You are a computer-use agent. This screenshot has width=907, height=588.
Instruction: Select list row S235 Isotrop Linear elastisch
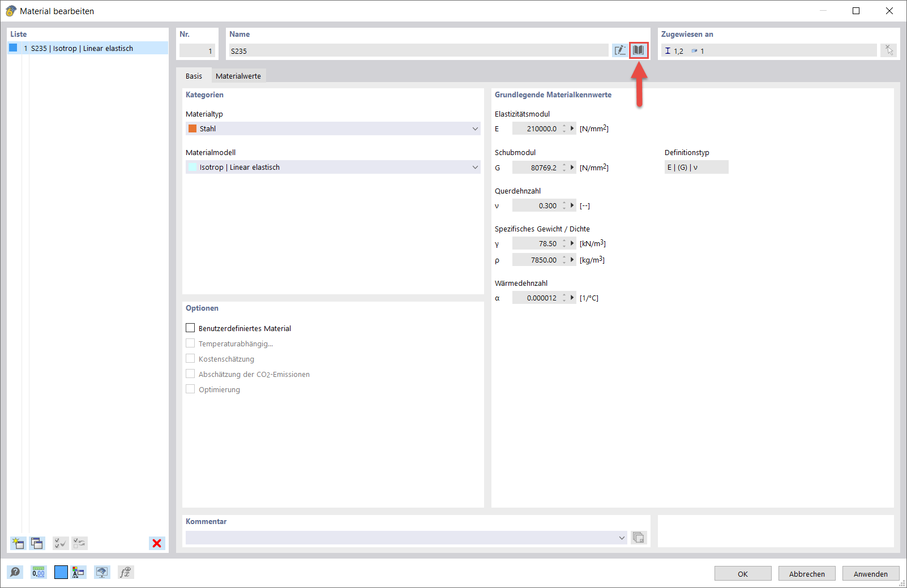pyautogui.click(x=88, y=48)
